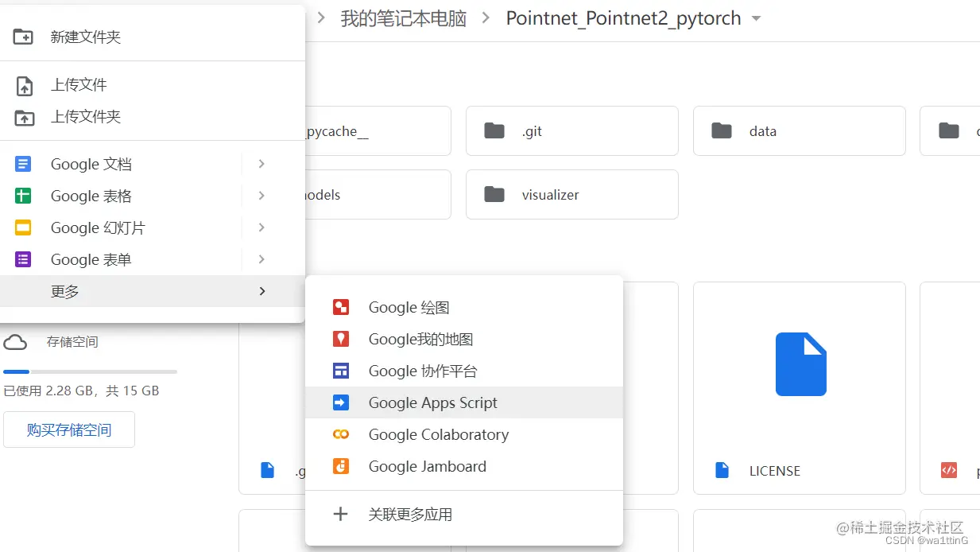Expand the Google 表格 submenu arrow
Screen dimensions: 980x552
(261, 196)
